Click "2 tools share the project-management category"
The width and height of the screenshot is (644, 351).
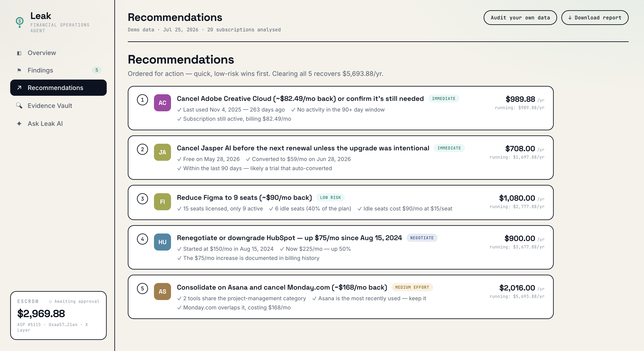tap(241, 298)
